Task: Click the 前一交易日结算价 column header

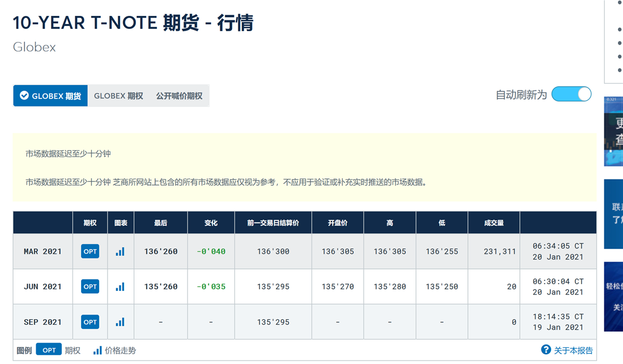Action: pos(273,223)
